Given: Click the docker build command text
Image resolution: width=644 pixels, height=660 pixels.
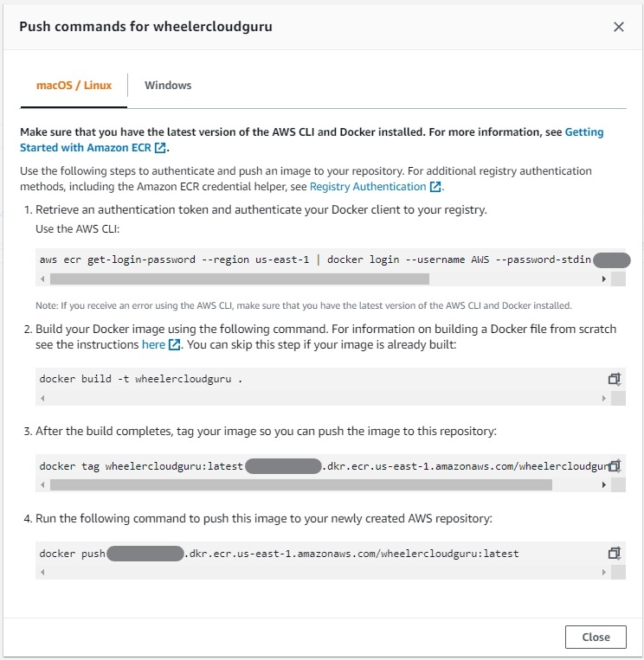Looking at the screenshot, I should [x=140, y=379].
